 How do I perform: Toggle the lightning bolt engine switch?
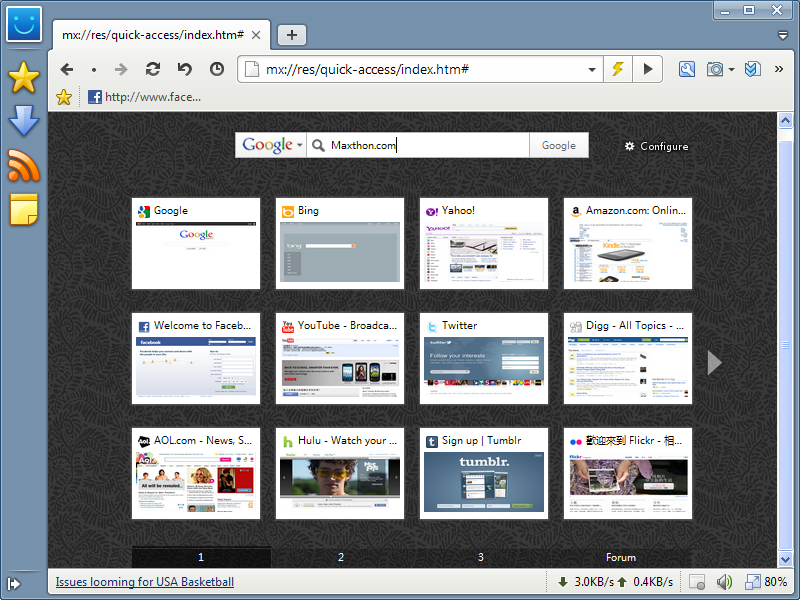[x=618, y=69]
